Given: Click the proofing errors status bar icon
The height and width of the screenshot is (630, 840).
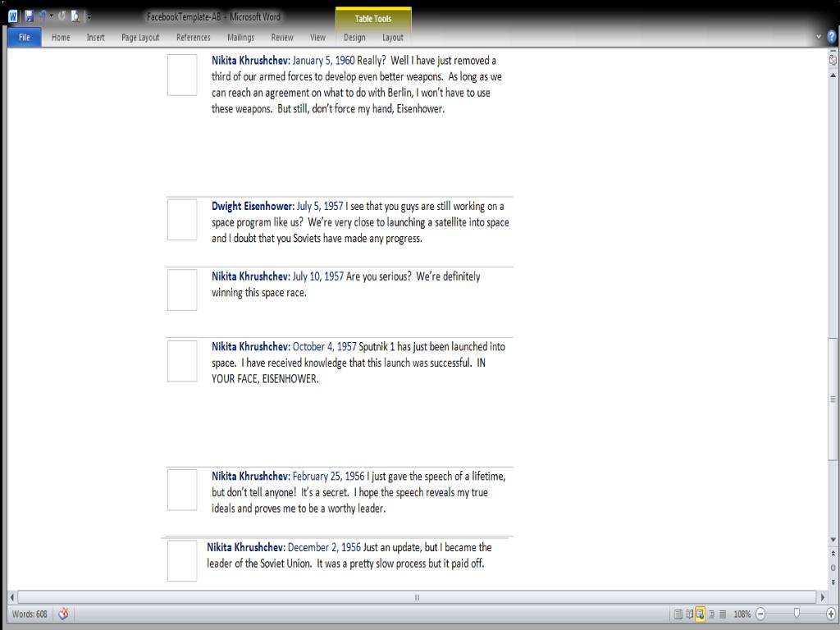Looking at the screenshot, I should 63,614.
